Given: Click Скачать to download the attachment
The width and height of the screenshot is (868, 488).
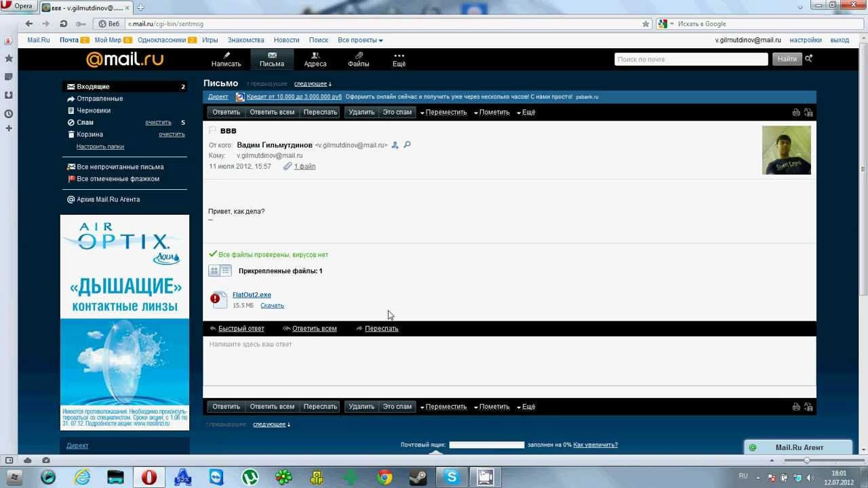Looking at the screenshot, I should click(272, 306).
